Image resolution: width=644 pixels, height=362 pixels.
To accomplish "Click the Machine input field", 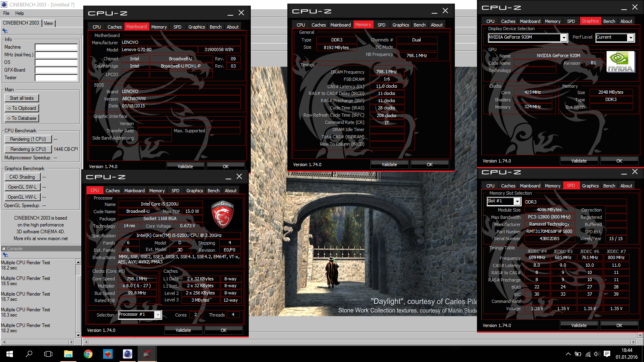I will click(x=56, y=47).
